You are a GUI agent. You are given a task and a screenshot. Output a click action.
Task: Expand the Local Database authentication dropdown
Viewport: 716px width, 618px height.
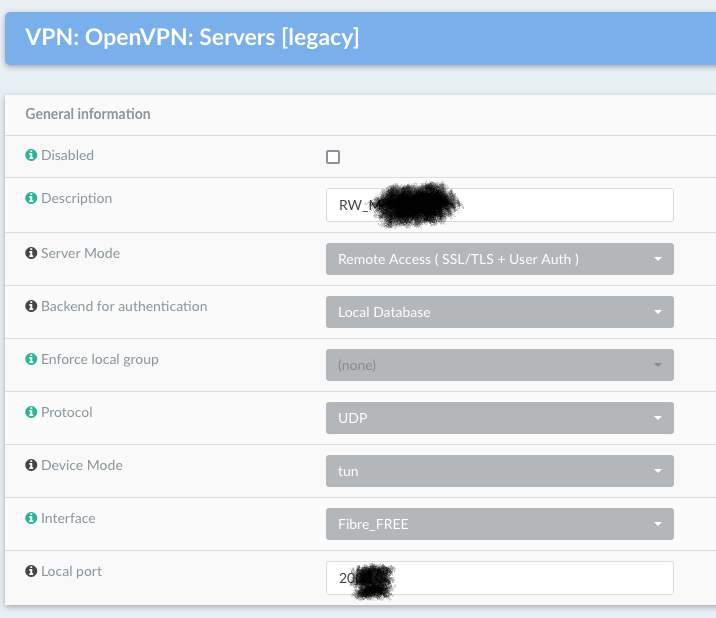pos(499,312)
